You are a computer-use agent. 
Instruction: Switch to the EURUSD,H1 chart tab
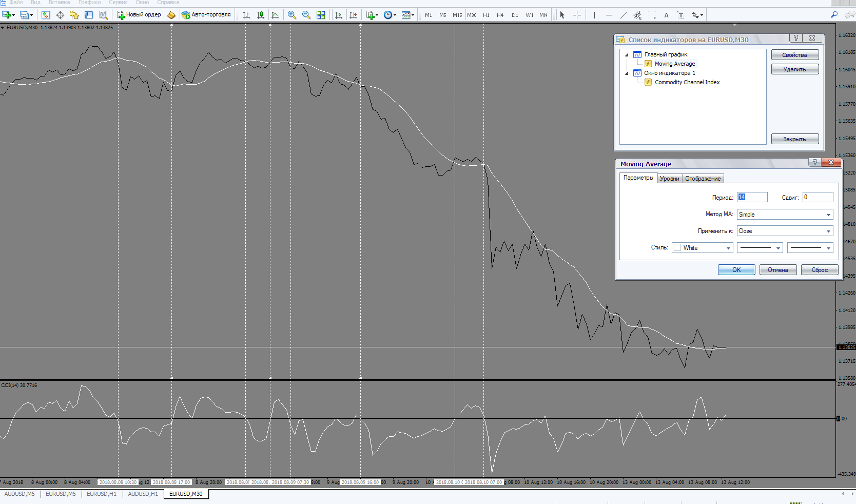click(x=102, y=494)
